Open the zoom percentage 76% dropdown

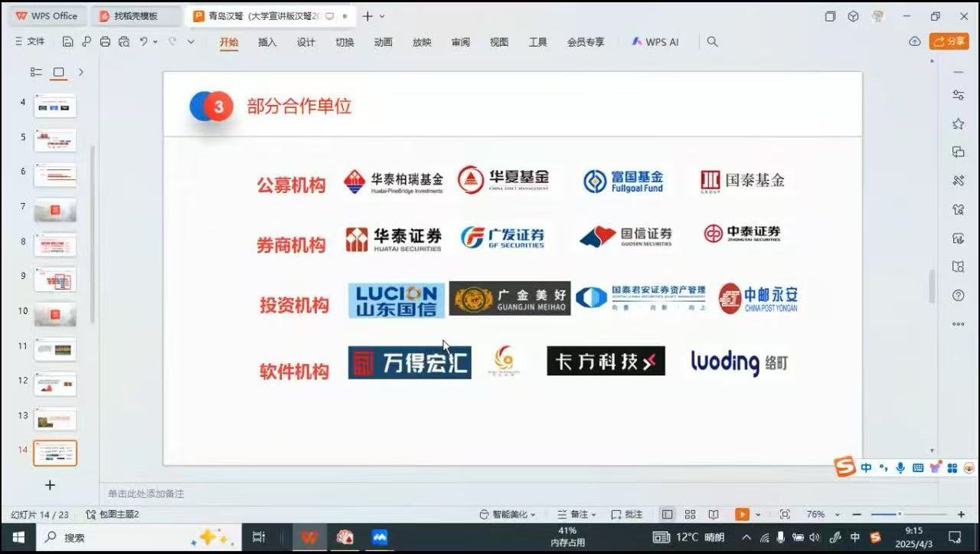822,514
